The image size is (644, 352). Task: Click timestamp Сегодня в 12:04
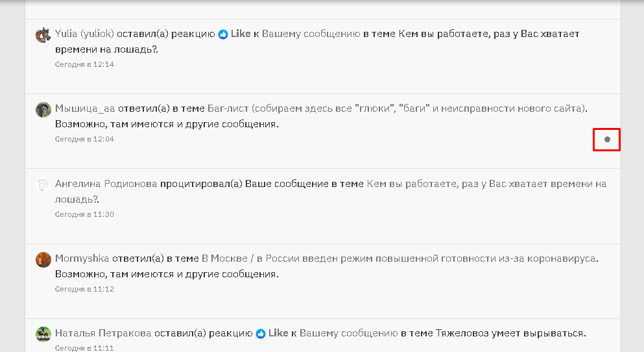tap(84, 140)
